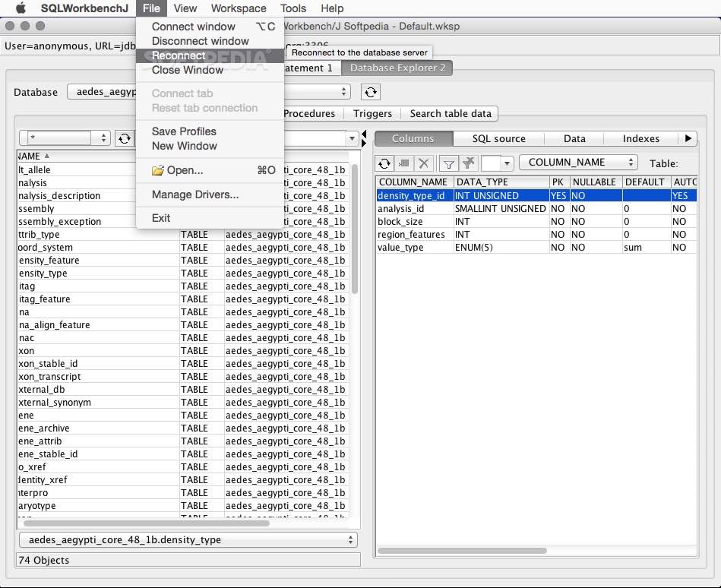Select the block_size column row
This screenshot has width=721, height=588.
pyautogui.click(x=536, y=222)
